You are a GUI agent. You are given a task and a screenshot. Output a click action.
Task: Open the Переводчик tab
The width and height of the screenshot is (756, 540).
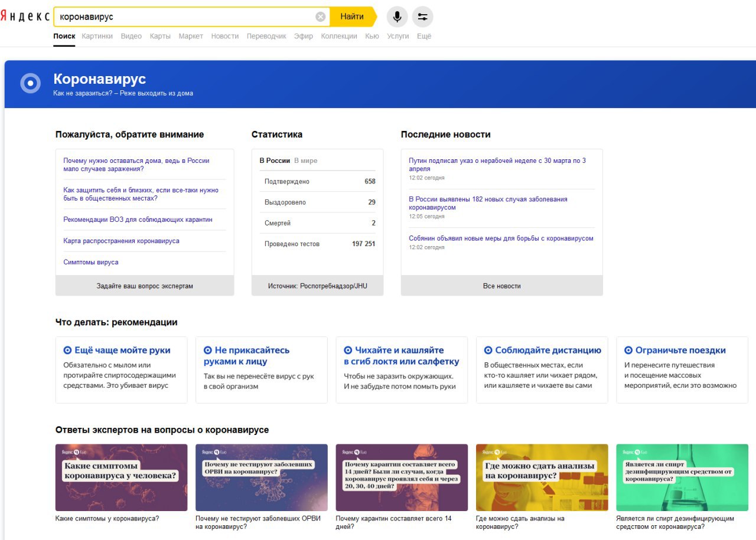[266, 36]
